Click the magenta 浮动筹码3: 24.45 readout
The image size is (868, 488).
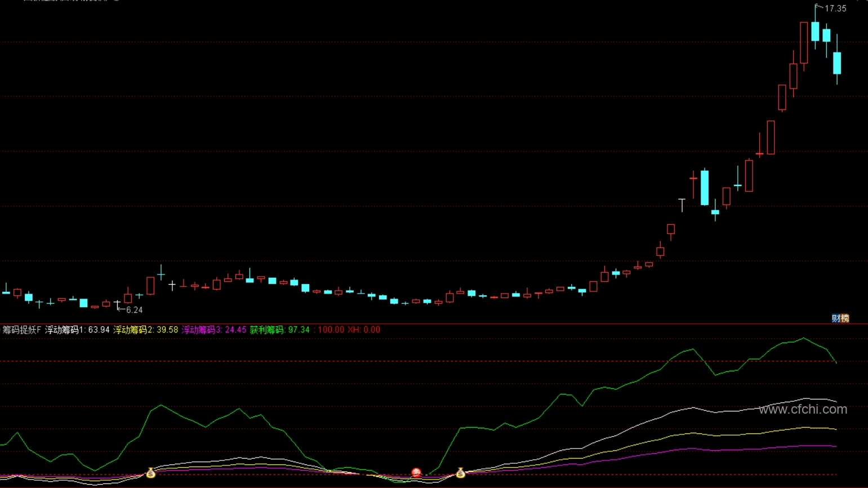(x=214, y=330)
